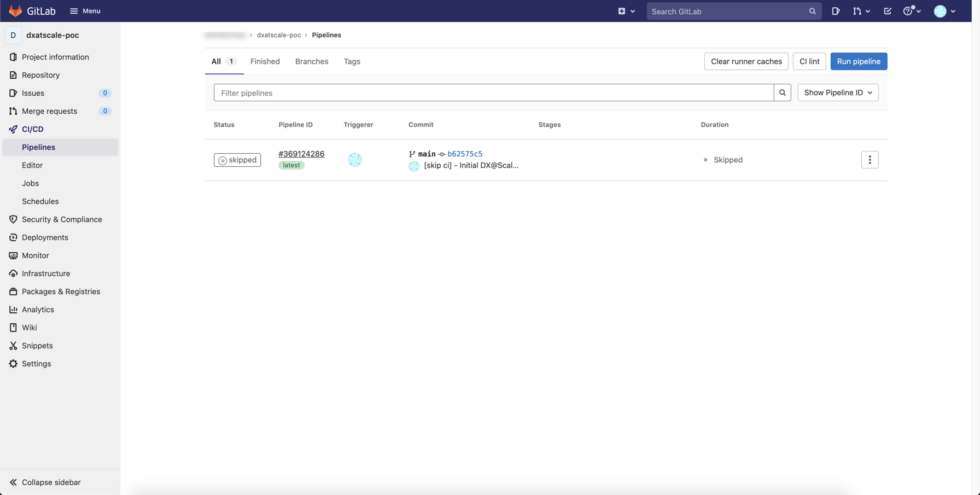Open Wiki in sidebar
This screenshot has width=980, height=495.
(60, 328)
